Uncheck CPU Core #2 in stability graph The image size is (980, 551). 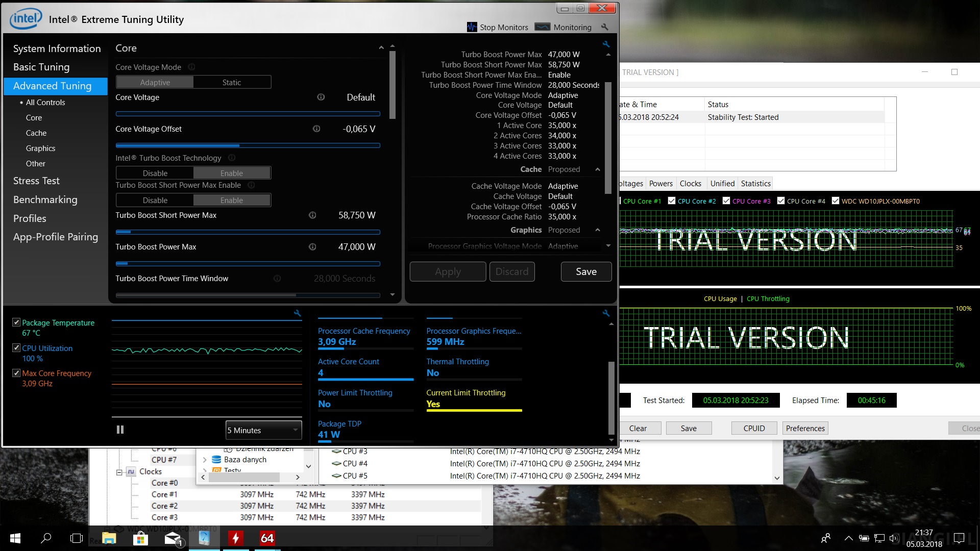click(672, 201)
